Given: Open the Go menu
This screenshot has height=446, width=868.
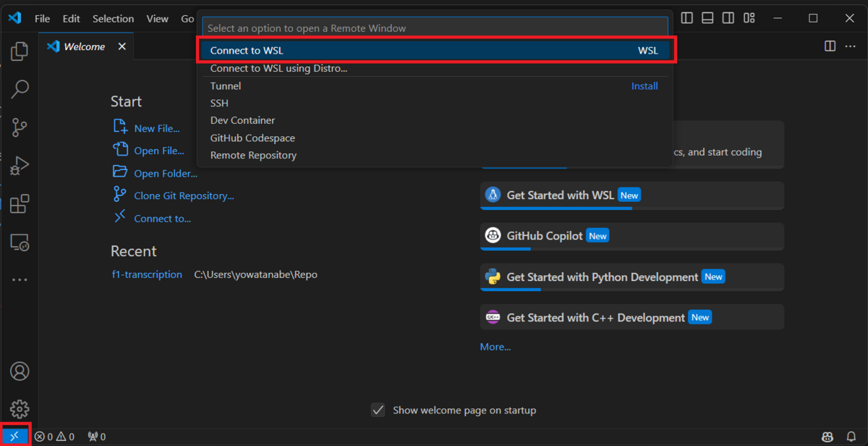Looking at the screenshot, I should pyautogui.click(x=187, y=19).
